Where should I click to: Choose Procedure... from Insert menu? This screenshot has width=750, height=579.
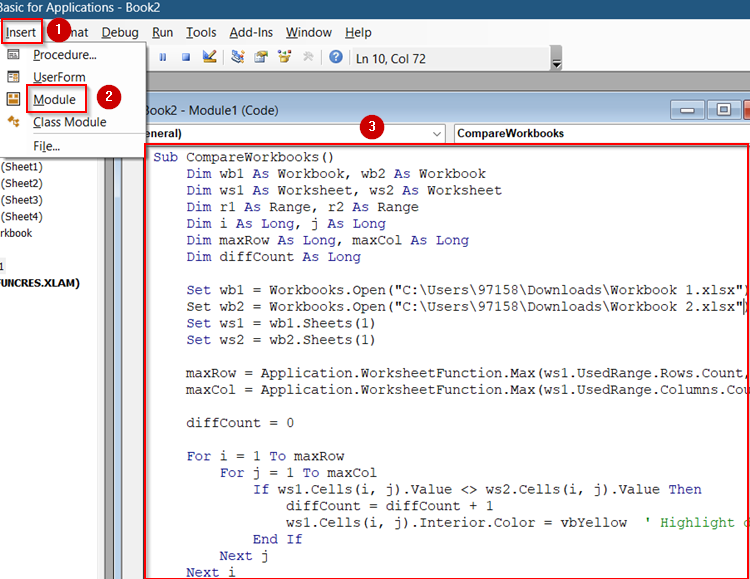coord(65,55)
